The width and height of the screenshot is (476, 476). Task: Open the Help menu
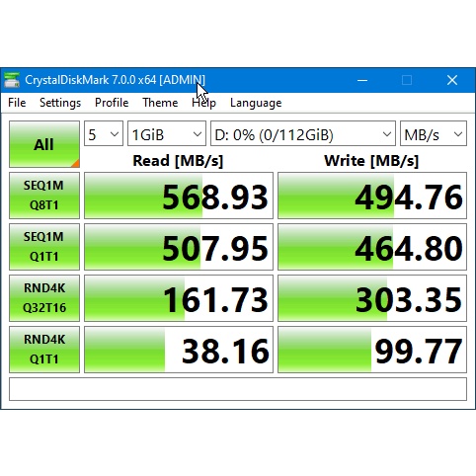pyautogui.click(x=203, y=103)
